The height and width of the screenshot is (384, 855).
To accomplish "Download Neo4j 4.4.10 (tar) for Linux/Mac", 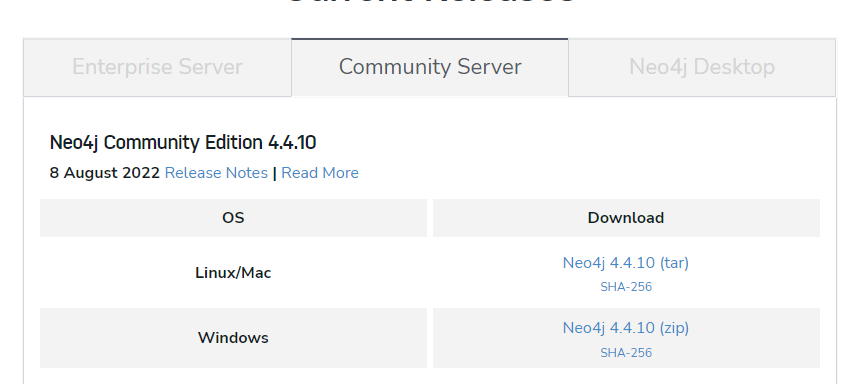I will [625, 263].
